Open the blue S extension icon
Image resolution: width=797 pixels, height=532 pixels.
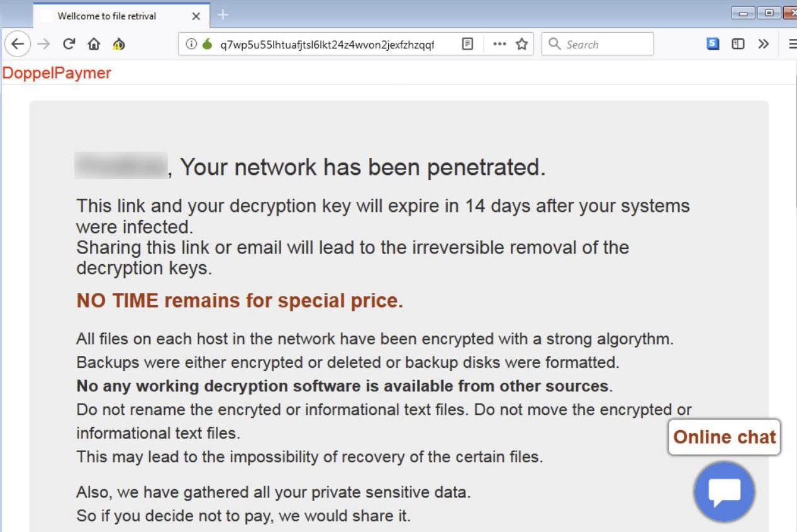712,43
